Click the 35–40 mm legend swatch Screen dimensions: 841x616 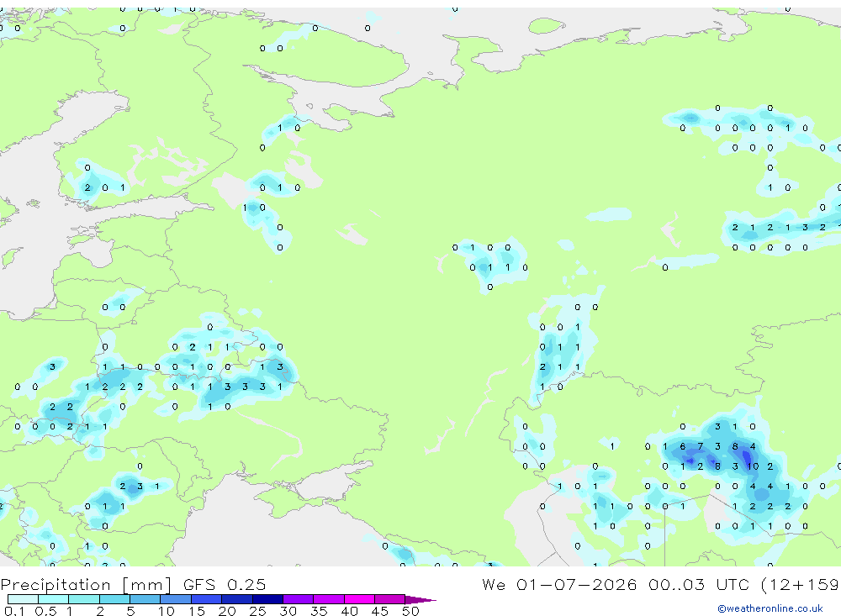point(329,599)
